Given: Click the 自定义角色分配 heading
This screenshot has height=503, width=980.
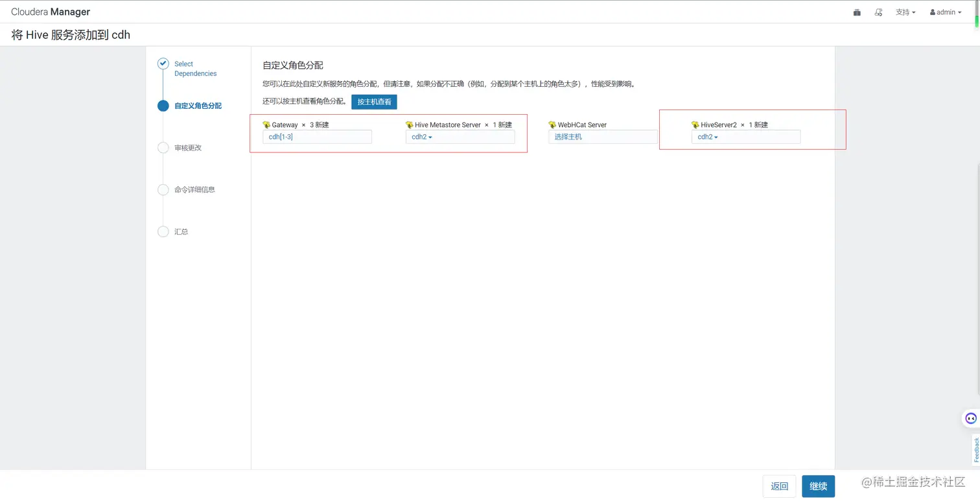Looking at the screenshot, I should 293,65.
